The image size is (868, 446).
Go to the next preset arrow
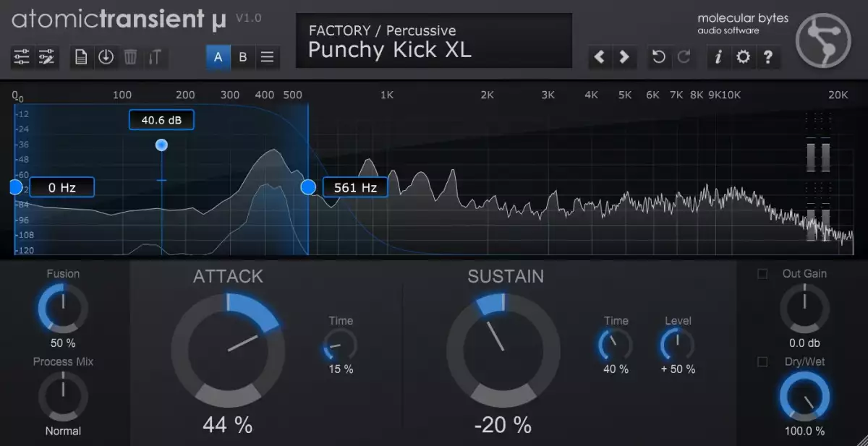[x=624, y=57]
